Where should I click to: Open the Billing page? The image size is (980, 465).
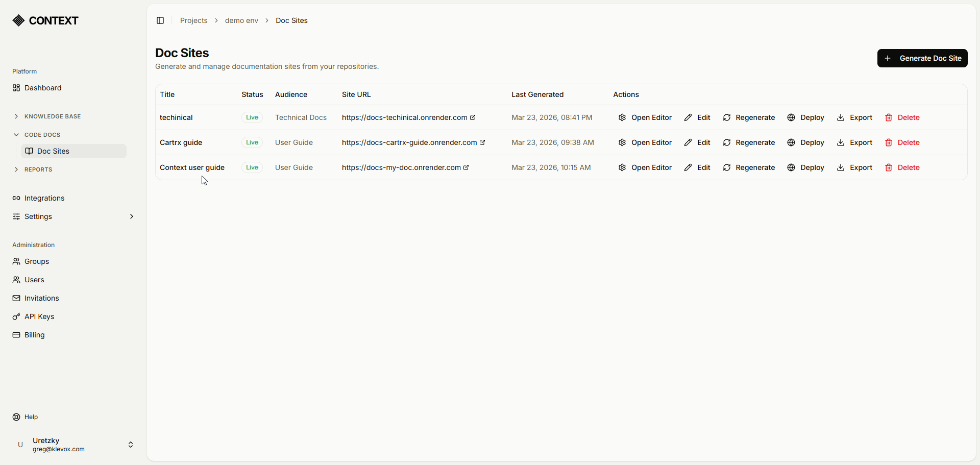(x=35, y=335)
